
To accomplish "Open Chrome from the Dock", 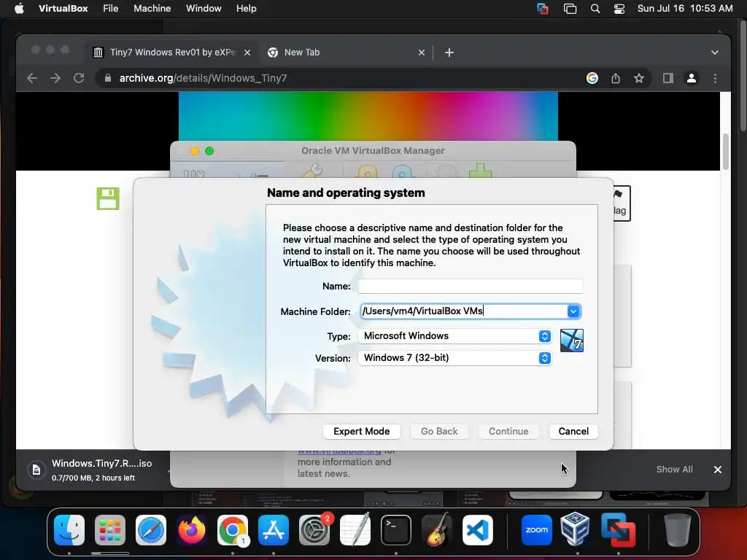I will [233, 530].
